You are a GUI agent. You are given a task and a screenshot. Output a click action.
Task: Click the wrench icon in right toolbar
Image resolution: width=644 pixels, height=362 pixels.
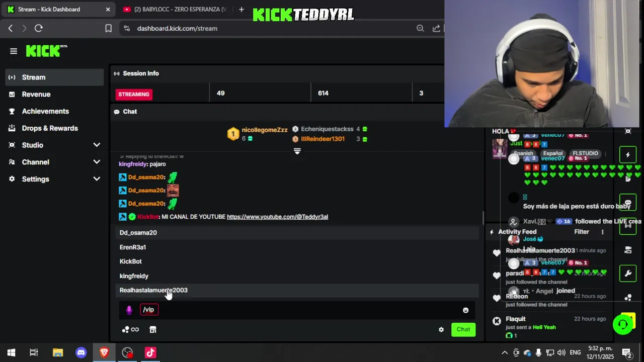628,274
